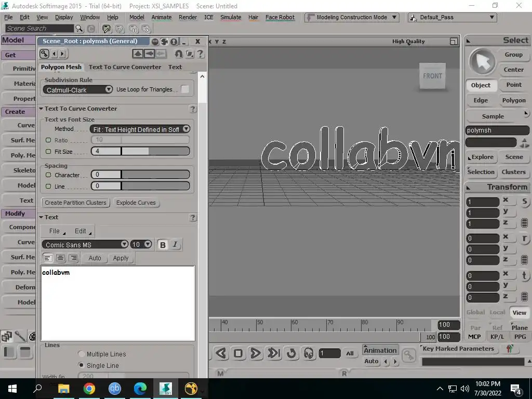532x399 pixels.
Task: Click the Character spacing slider
Action: (x=155, y=175)
